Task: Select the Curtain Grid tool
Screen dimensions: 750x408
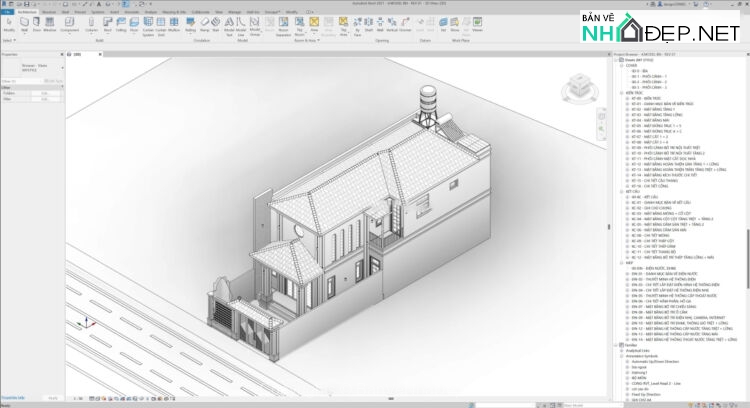Action: click(x=160, y=23)
